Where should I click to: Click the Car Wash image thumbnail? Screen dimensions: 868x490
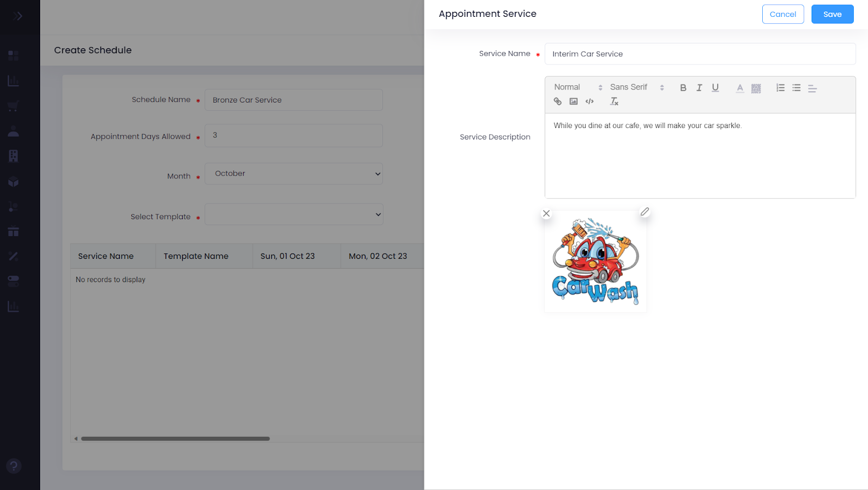(595, 261)
